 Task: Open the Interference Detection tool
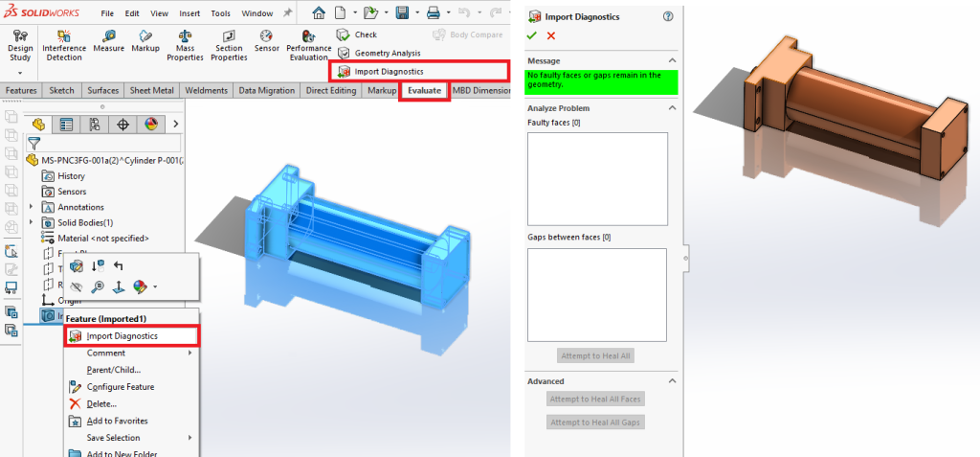(63, 41)
